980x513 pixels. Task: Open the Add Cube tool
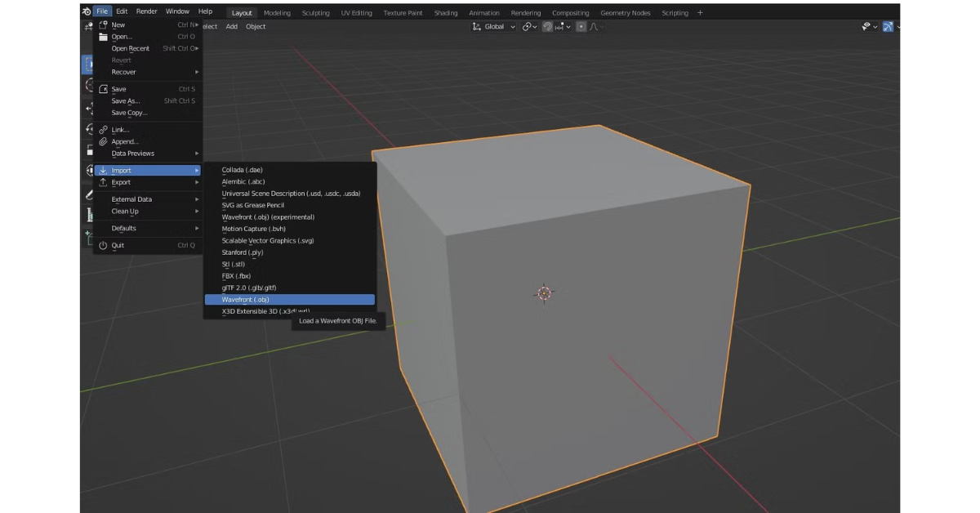coord(87,236)
